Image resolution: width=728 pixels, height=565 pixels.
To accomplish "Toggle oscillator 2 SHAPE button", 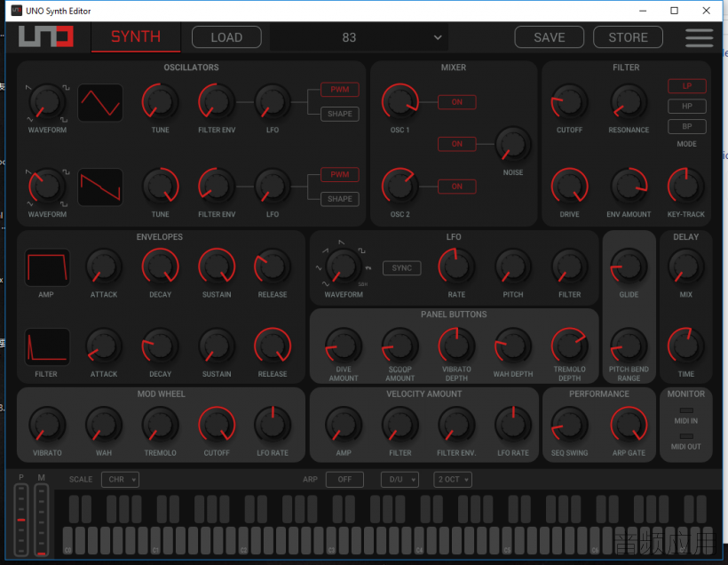I will coord(339,199).
